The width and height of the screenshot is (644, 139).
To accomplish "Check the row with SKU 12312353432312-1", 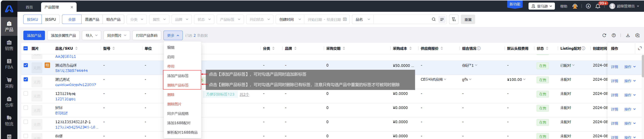I will tap(26, 122).
